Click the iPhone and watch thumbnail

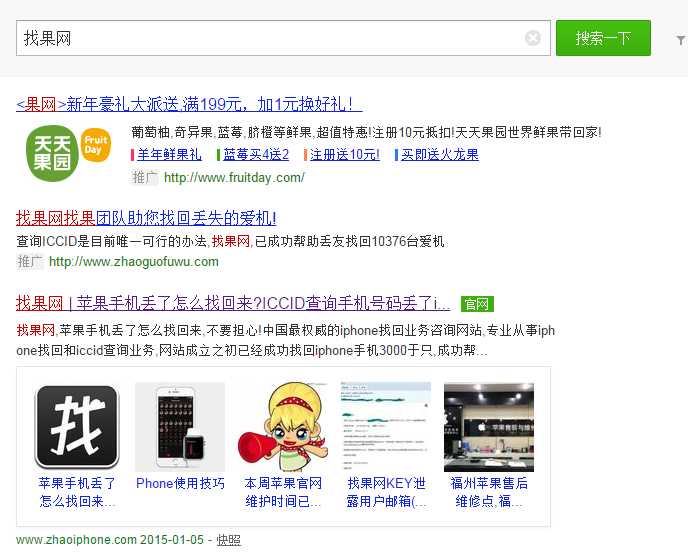tap(180, 427)
